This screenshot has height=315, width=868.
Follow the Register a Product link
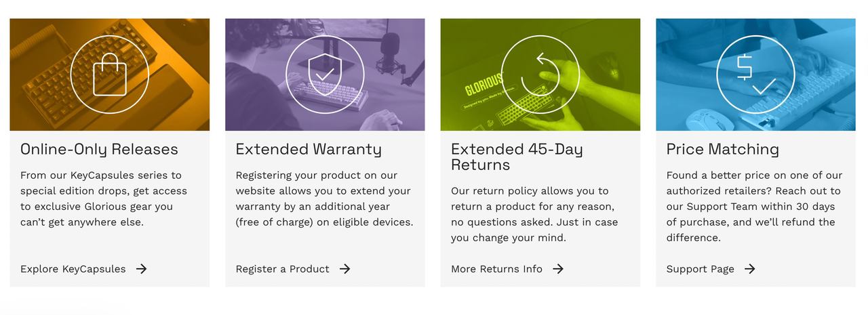(x=282, y=269)
